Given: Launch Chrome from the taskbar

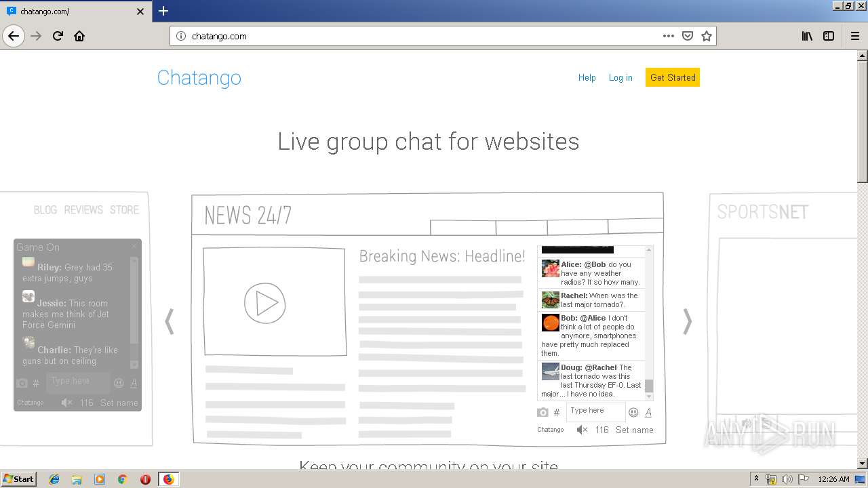Looking at the screenshot, I should click(122, 479).
